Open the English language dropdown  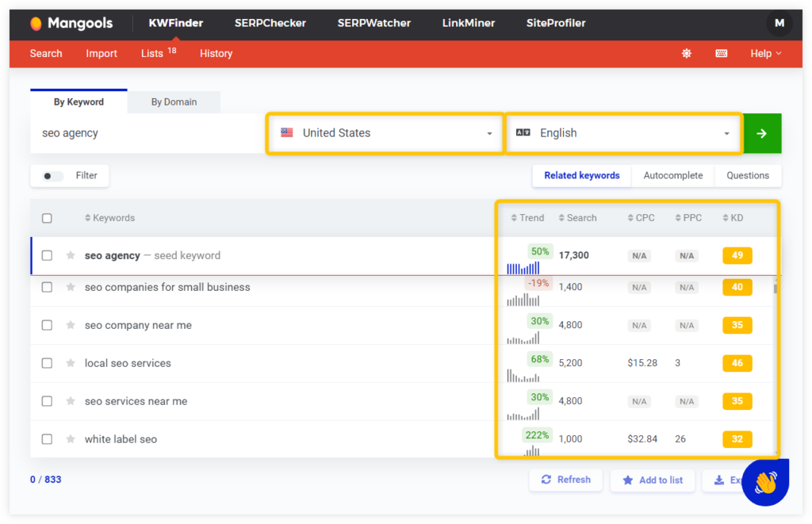pos(623,132)
